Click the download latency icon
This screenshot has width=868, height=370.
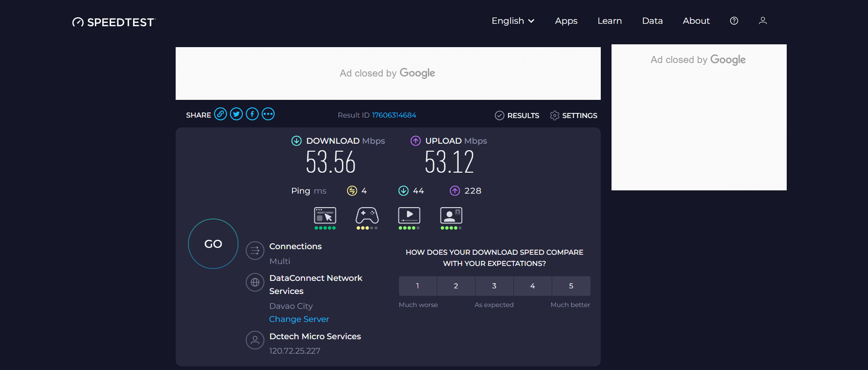coord(404,191)
